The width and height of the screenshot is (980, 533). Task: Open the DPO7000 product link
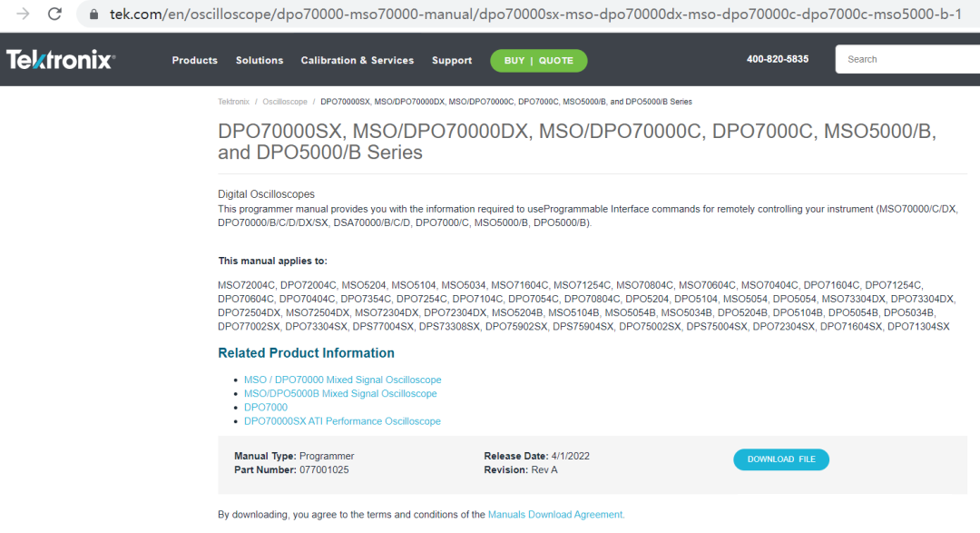[x=266, y=408]
